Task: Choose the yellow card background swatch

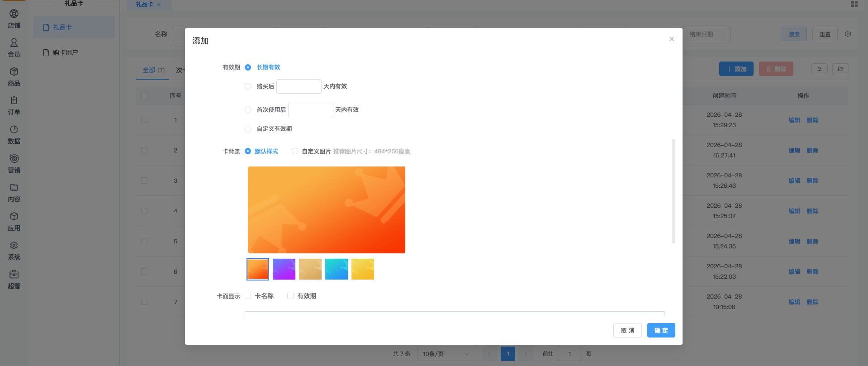Action: [x=363, y=269]
